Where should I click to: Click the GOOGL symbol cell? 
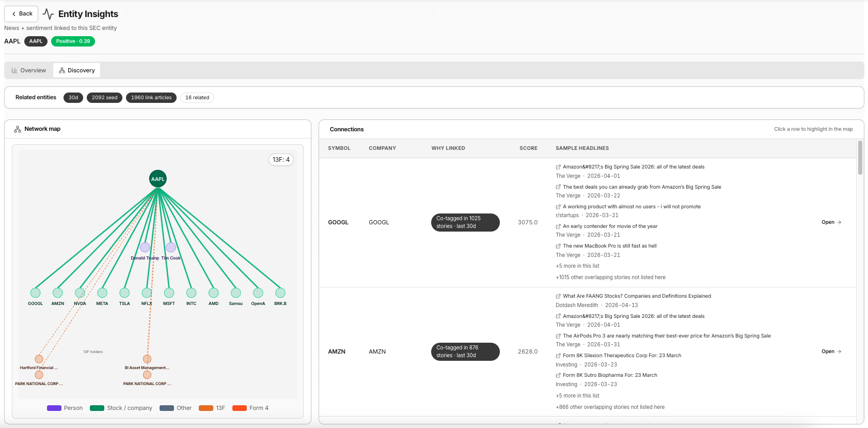coord(338,222)
